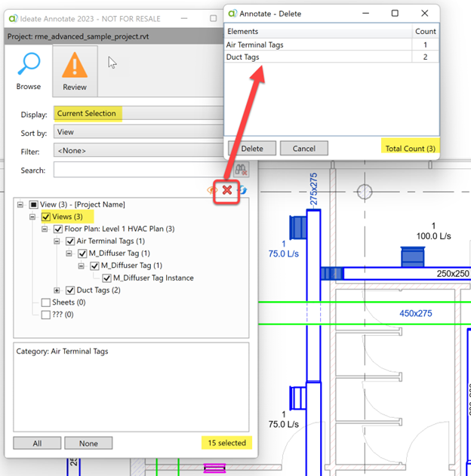Select the Air Terminal Tags row in Delete dialog
The height and width of the screenshot is (476, 471).
[x=331, y=45]
